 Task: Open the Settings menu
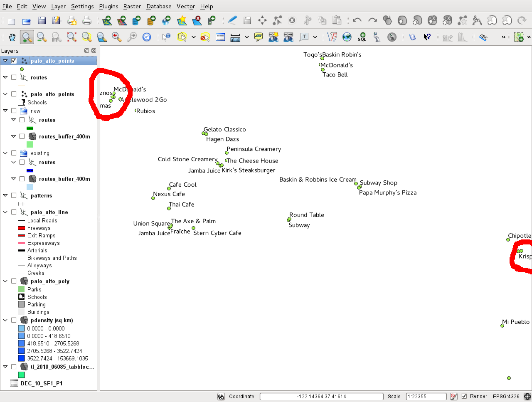point(82,6)
